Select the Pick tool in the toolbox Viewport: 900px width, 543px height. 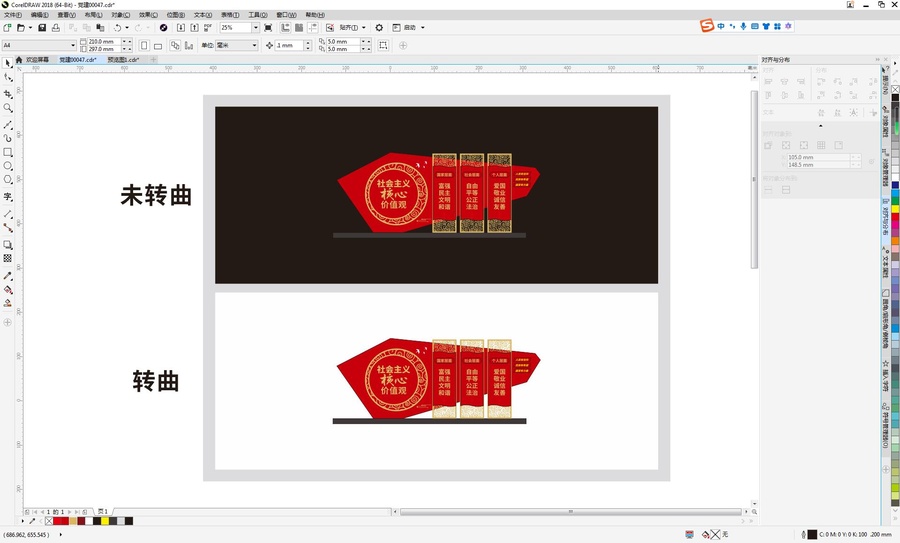[7, 63]
